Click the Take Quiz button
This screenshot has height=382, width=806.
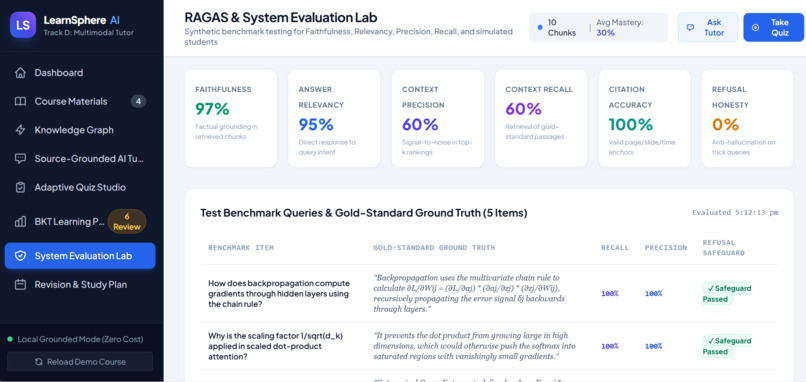pyautogui.click(x=773, y=27)
